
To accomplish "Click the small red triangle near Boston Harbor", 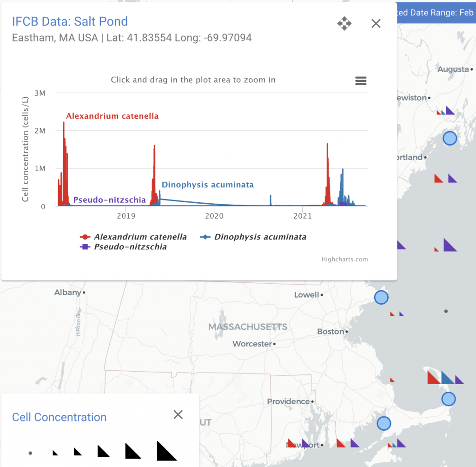I will click(x=392, y=314).
